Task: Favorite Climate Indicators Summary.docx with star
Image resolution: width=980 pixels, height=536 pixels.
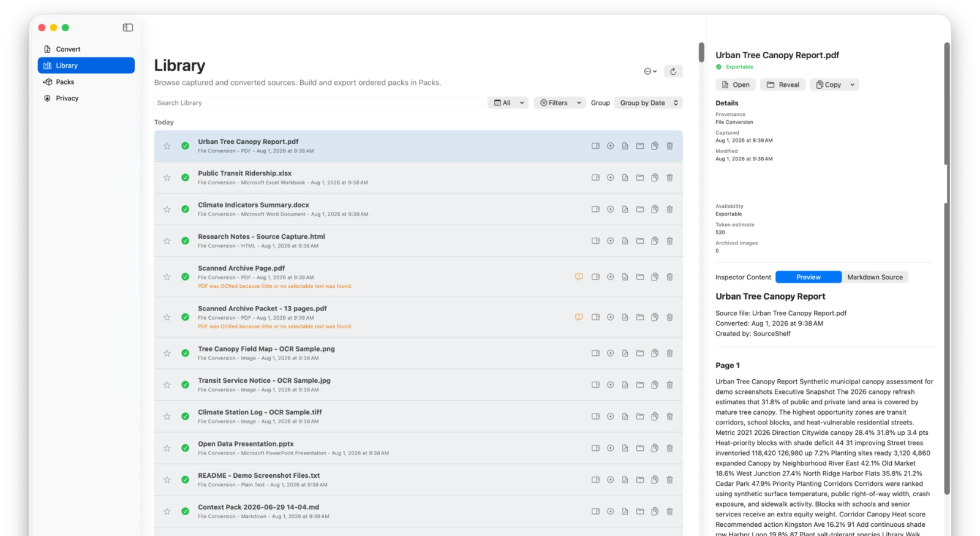Action: 167,209
